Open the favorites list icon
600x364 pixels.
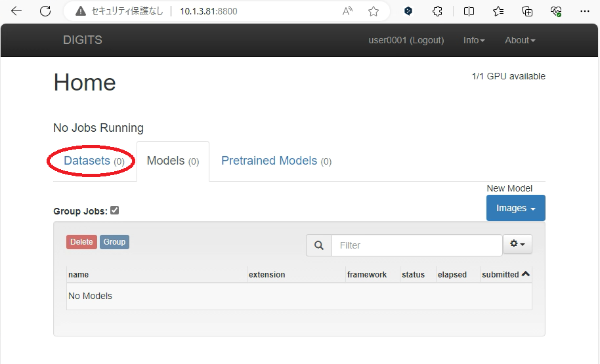coord(498,11)
